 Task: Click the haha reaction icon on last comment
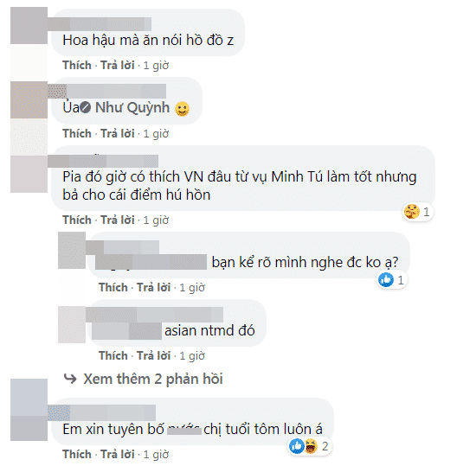coord(311,446)
